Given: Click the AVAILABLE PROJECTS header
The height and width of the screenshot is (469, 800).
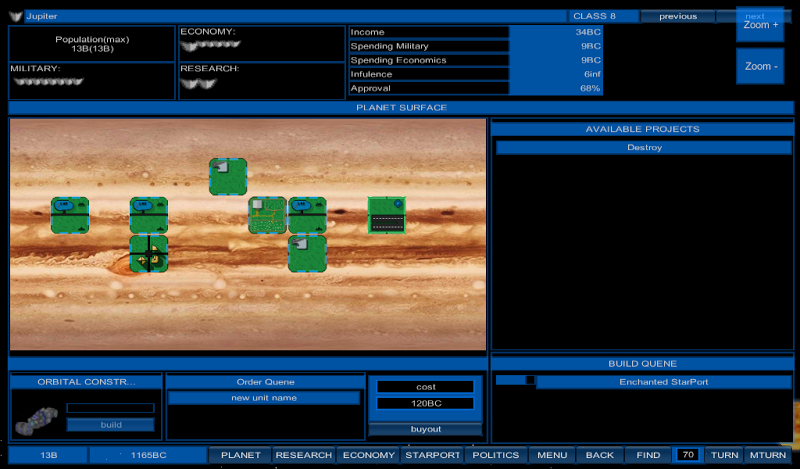Looking at the screenshot, I should (642, 129).
